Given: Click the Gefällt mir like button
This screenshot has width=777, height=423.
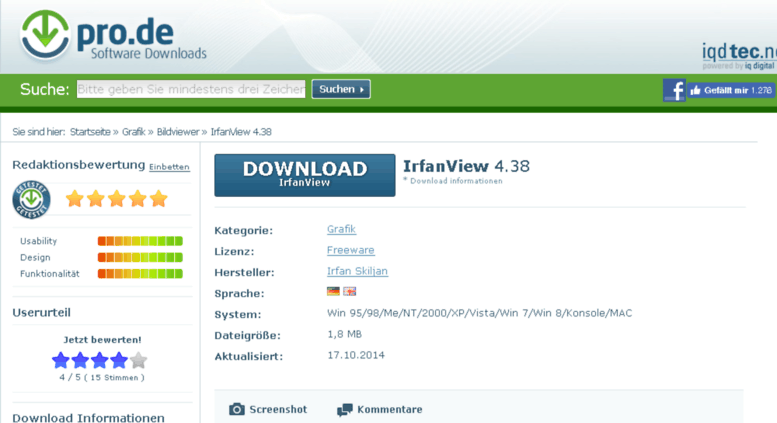Looking at the screenshot, I should [x=731, y=90].
